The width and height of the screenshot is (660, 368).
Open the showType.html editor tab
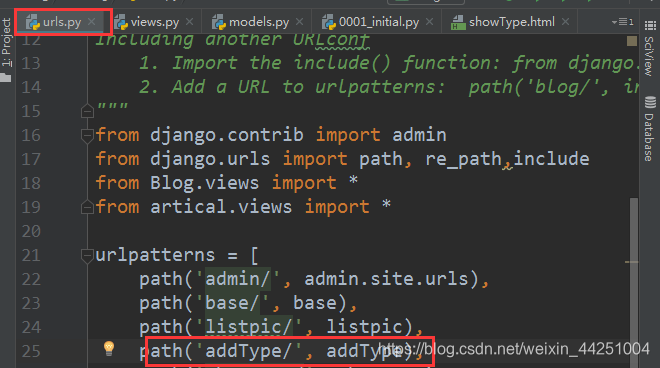[511, 22]
